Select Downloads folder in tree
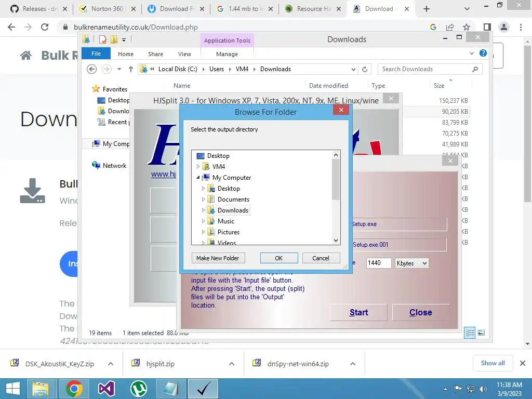532x399 pixels. pos(233,210)
